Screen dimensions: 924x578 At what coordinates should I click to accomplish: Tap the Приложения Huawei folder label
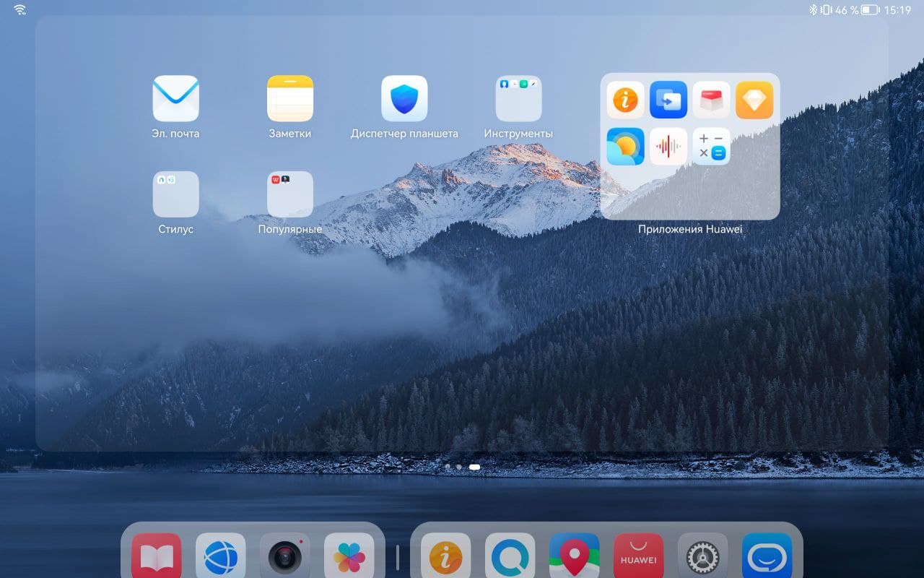click(x=690, y=229)
